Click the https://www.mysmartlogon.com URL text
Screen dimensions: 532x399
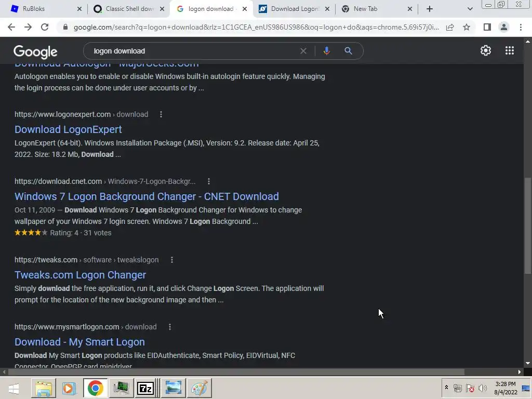pos(67,327)
